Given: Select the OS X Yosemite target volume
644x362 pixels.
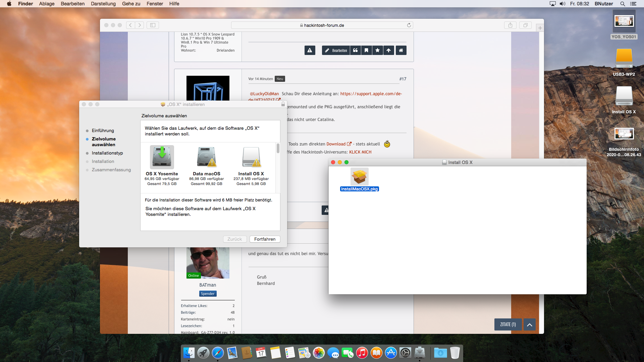Looking at the screenshot, I should (x=162, y=158).
